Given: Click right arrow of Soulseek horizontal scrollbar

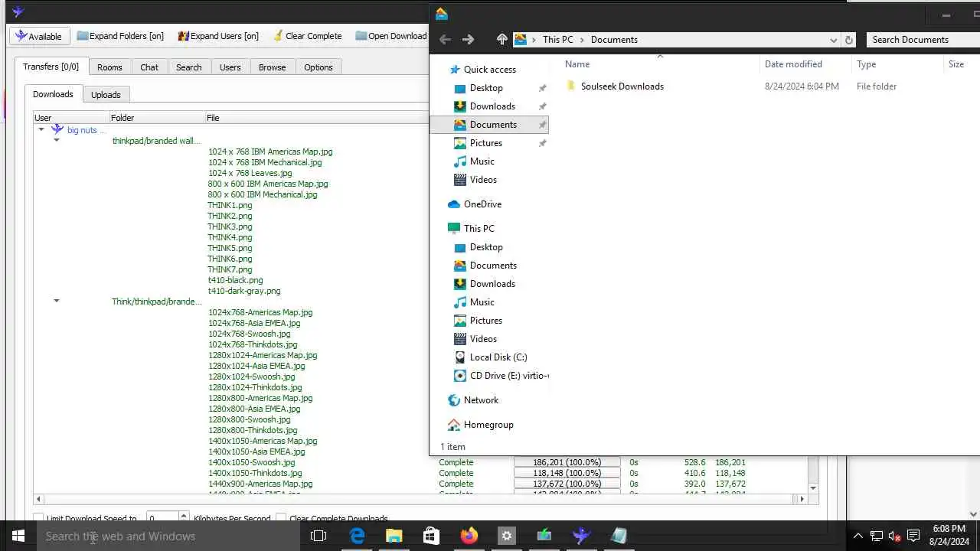Looking at the screenshot, I should 802,499.
